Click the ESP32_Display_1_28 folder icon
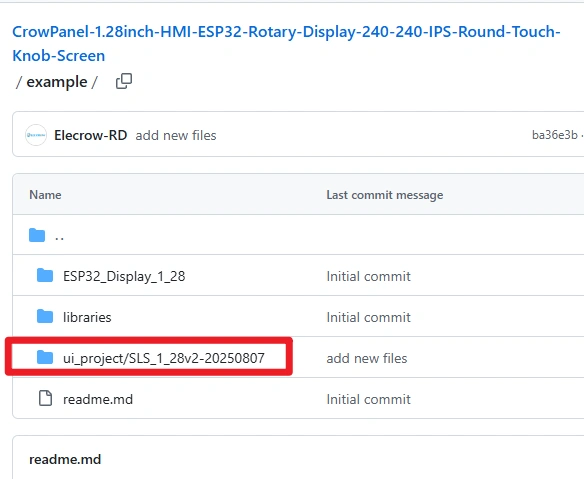Image resolution: width=584 pixels, height=479 pixels. click(x=45, y=276)
